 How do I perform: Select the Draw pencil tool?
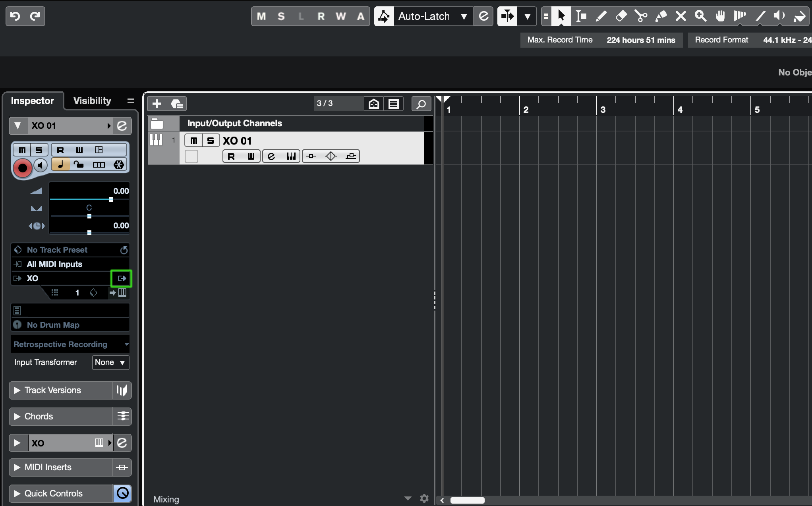pos(601,16)
